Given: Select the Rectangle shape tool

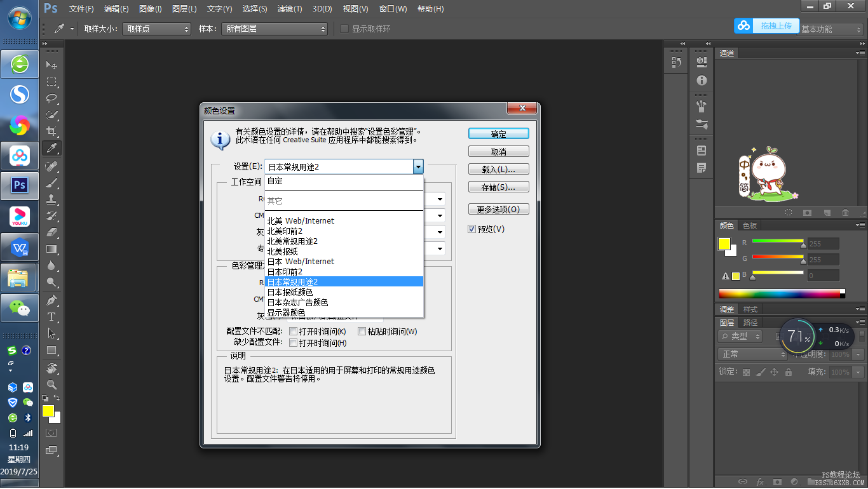Looking at the screenshot, I should point(51,350).
